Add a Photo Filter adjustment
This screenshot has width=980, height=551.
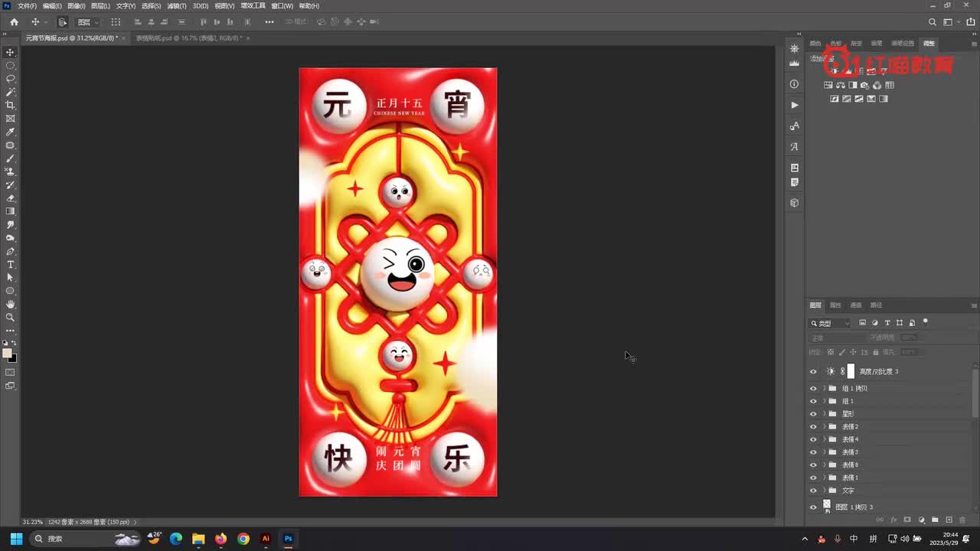[865, 85]
